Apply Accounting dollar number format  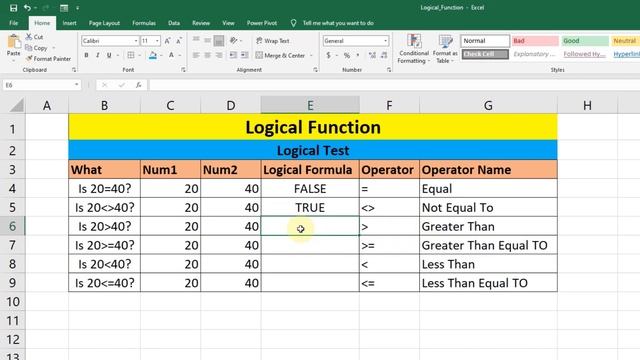point(328,55)
